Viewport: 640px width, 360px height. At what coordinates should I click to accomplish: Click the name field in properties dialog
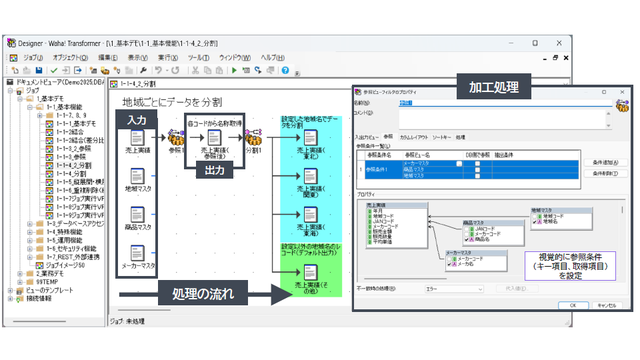505,103
